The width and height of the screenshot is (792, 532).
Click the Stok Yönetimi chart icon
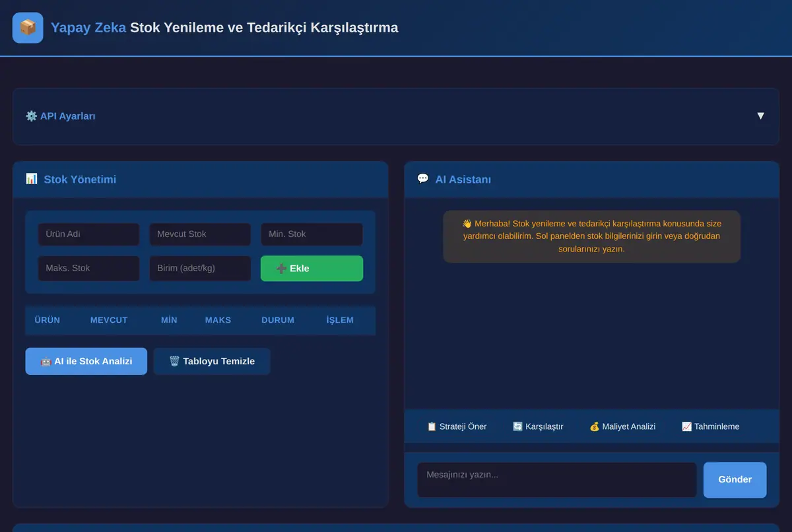point(32,179)
